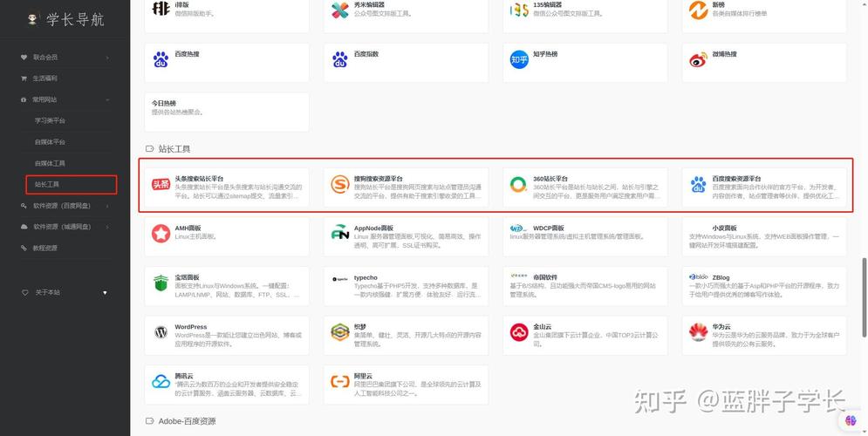The height and width of the screenshot is (436, 868).
Task: Collapse the 常用网站 sidebar chevron
Action: click(107, 99)
